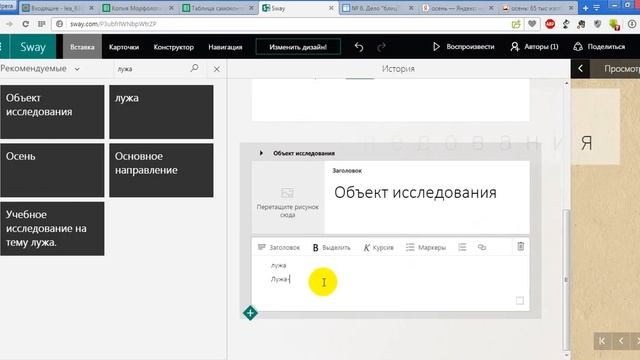
Task: Open the Конструктор tab
Action: tap(173, 47)
